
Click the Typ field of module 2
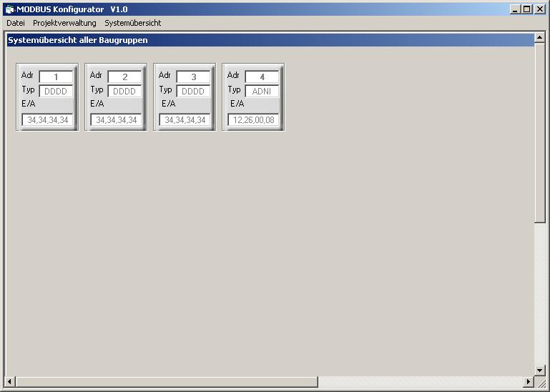pyautogui.click(x=124, y=92)
